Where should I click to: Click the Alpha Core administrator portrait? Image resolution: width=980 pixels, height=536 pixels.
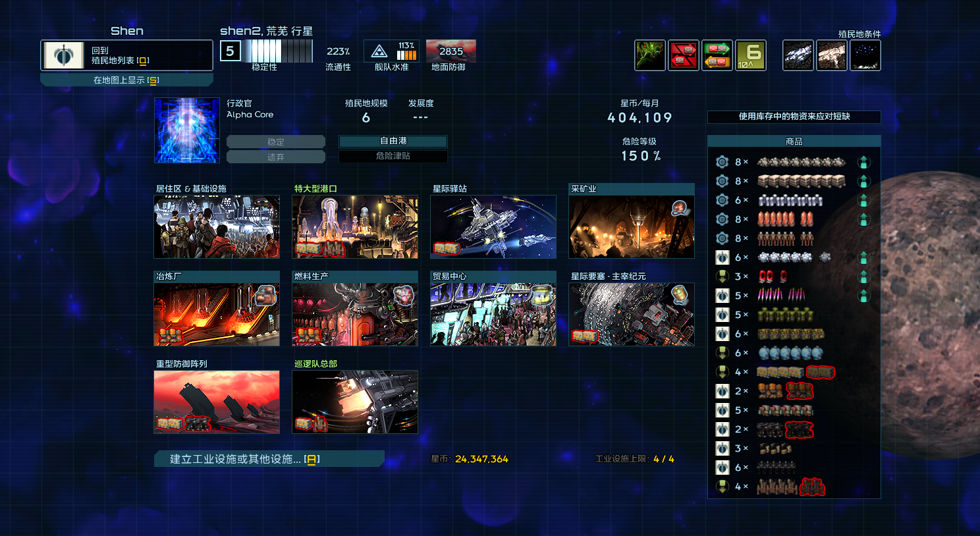[x=187, y=130]
